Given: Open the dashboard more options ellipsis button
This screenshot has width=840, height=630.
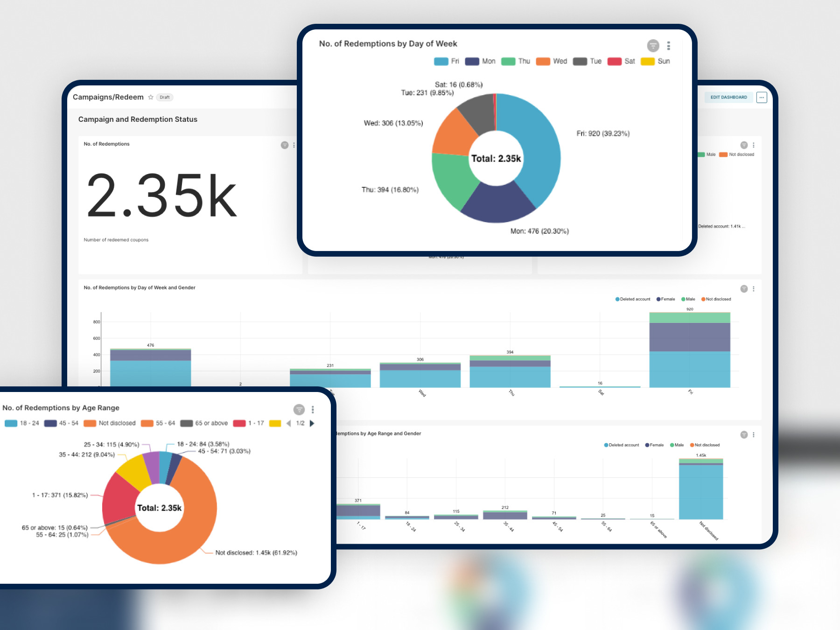Looking at the screenshot, I should click(762, 98).
